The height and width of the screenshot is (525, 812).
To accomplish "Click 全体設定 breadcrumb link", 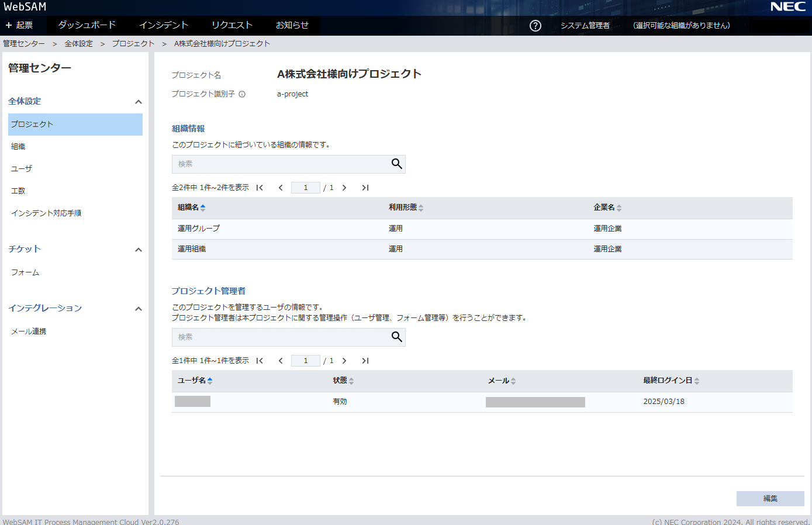I will click(x=78, y=44).
